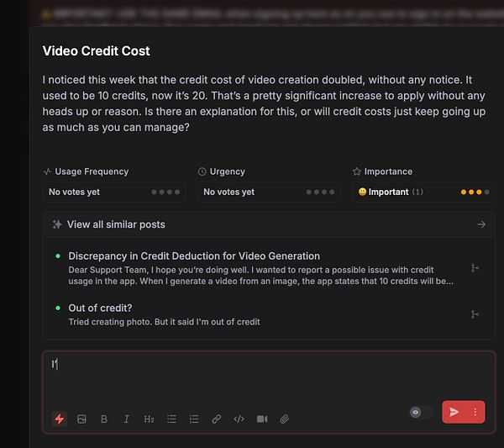Open the lightning quick-reply icon
This screenshot has height=448, width=504.
point(60,419)
